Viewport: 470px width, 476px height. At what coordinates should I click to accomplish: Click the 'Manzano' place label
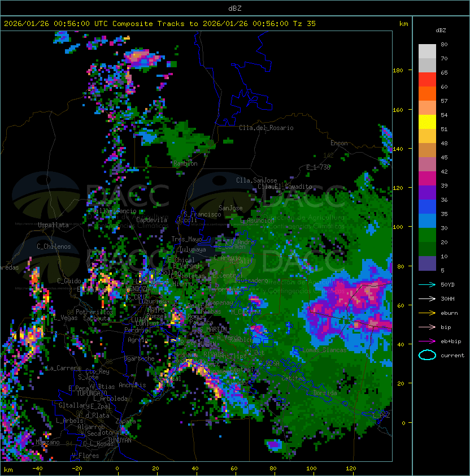[x=47, y=442]
